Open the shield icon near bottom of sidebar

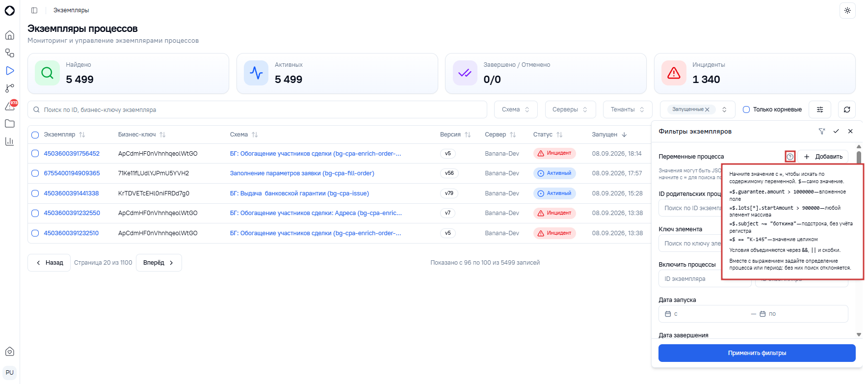(10, 352)
